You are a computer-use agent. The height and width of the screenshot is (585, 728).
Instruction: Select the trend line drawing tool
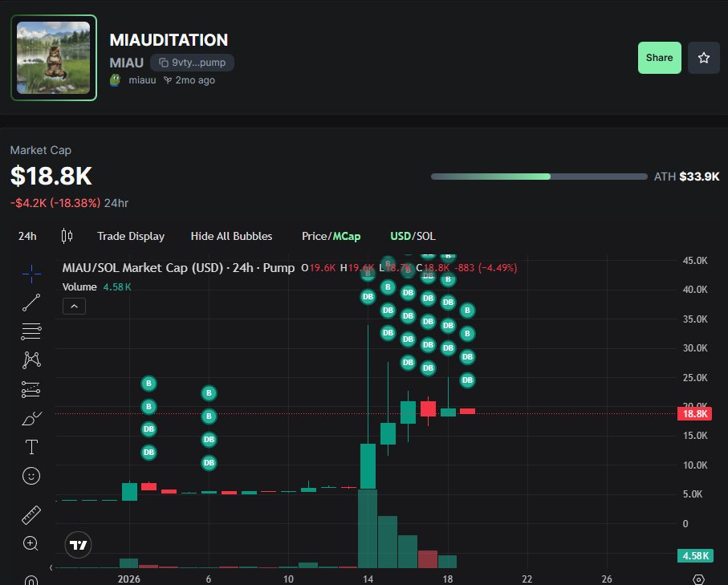coord(31,303)
